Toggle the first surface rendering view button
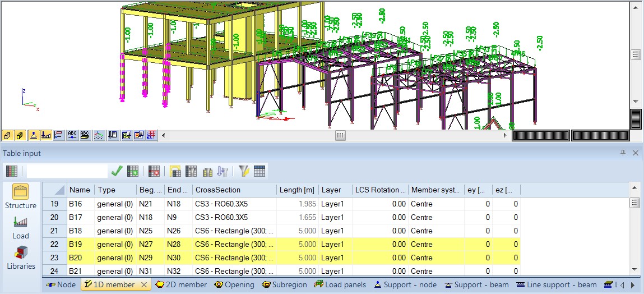Screen dimensions: 644x294 coord(8,135)
